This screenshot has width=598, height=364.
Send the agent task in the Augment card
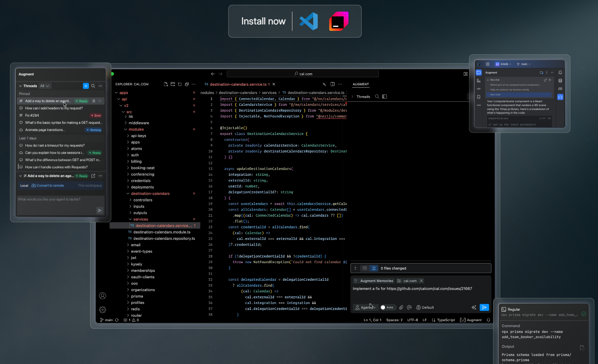pos(100,210)
